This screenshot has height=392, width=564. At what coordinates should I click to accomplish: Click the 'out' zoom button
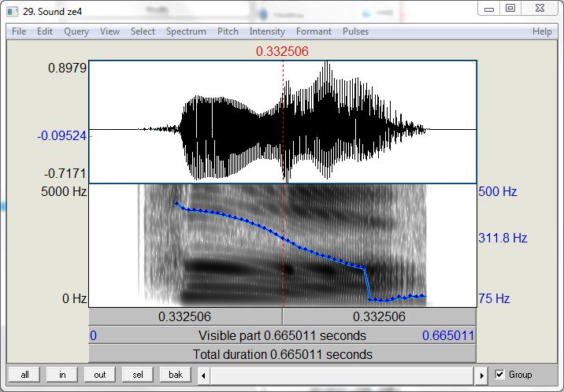(99, 375)
